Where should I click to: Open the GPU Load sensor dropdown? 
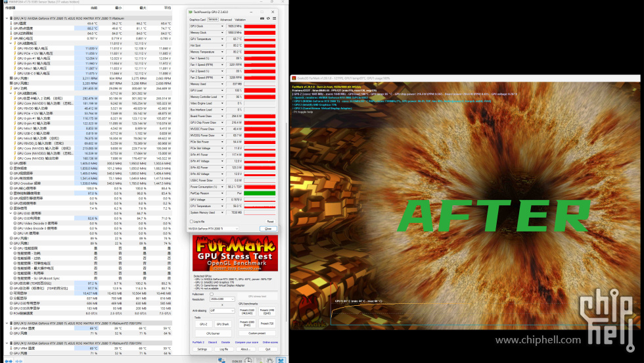[222, 91]
